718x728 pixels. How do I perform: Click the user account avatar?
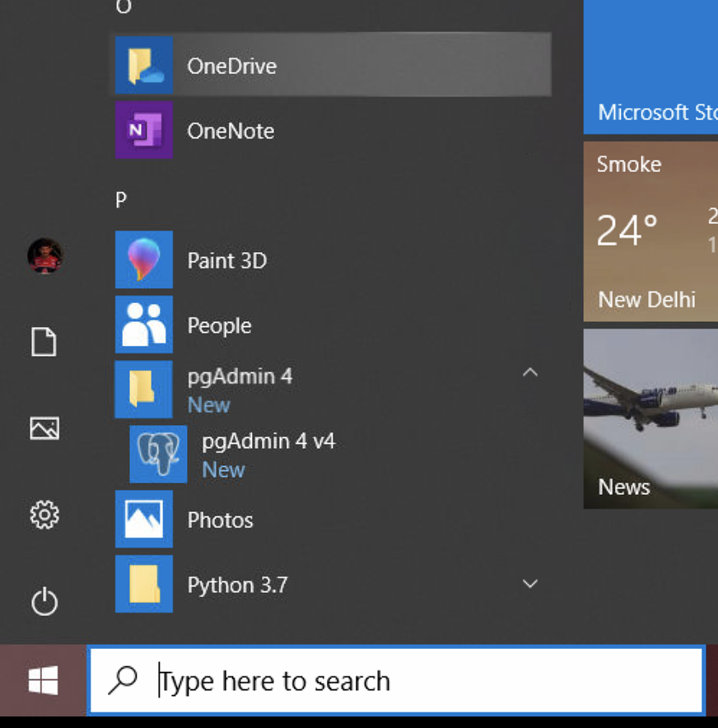(44, 256)
